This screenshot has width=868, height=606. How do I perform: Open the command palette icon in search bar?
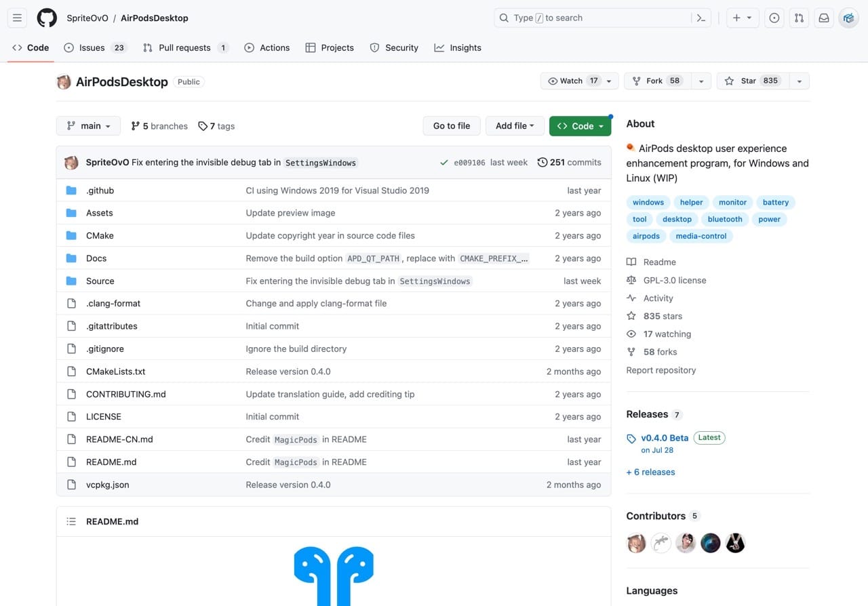click(701, 18)
